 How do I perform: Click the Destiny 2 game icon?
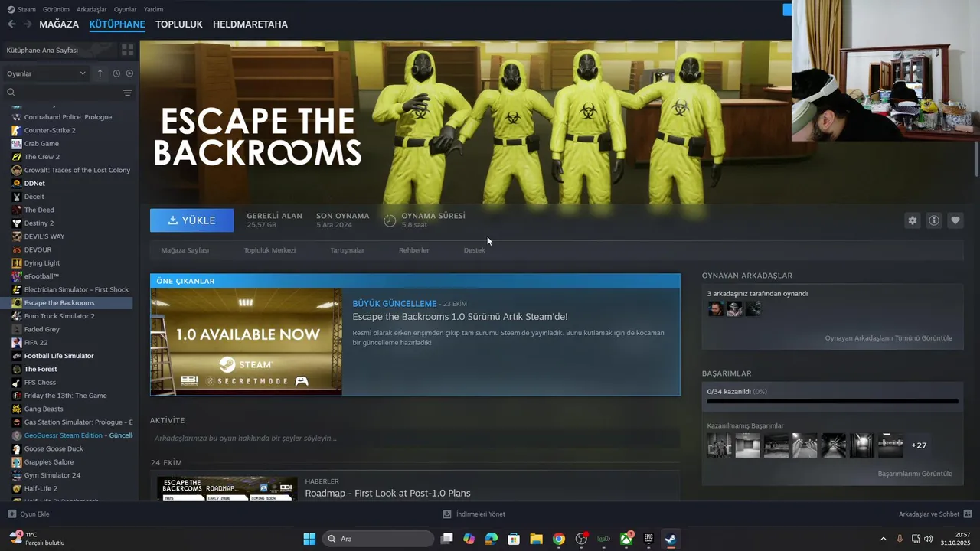(17, 223)
